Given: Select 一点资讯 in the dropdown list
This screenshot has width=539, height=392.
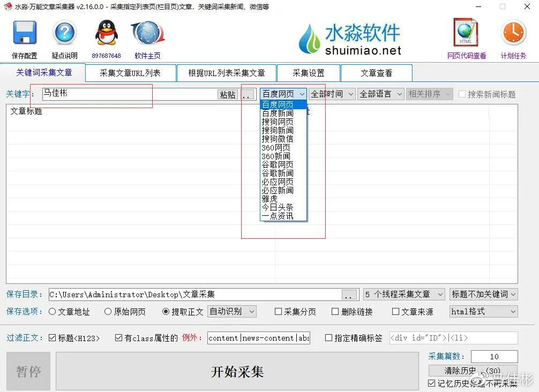Looking at the screenshot, I should point(283,216).
